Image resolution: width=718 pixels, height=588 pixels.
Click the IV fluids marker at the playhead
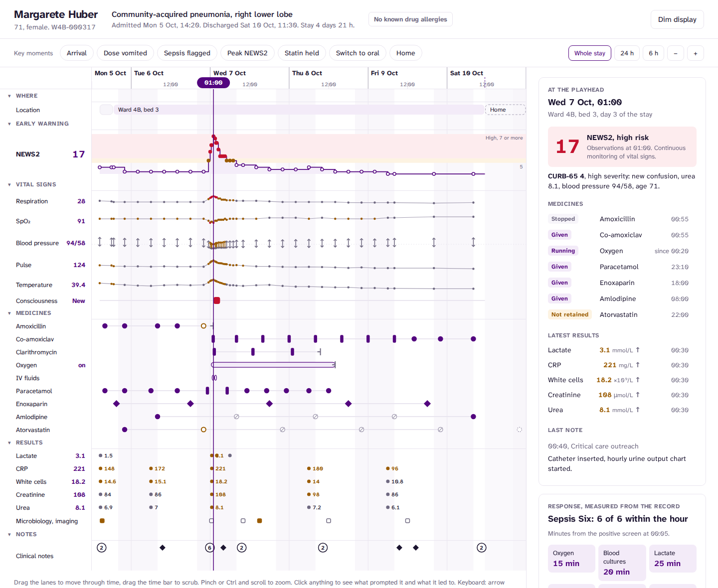click(x=214, y=378)
